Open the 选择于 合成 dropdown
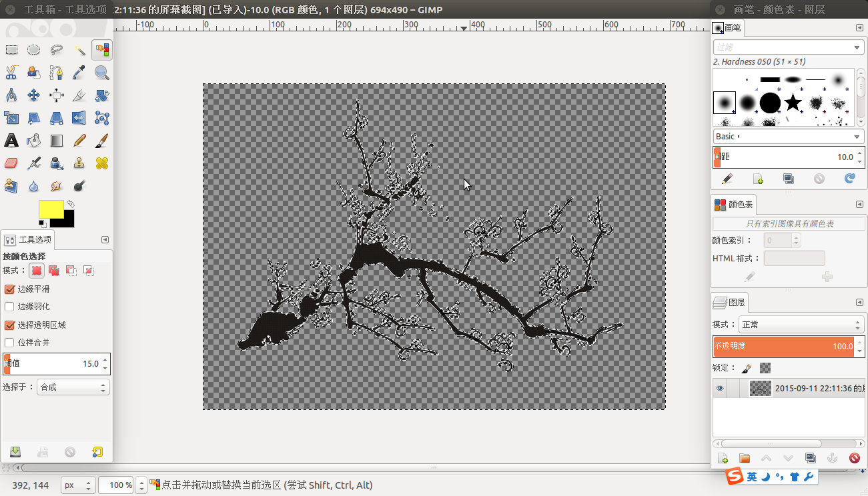Image resolution: width=868 pixels, height=496 pixels. pos(73,386)
